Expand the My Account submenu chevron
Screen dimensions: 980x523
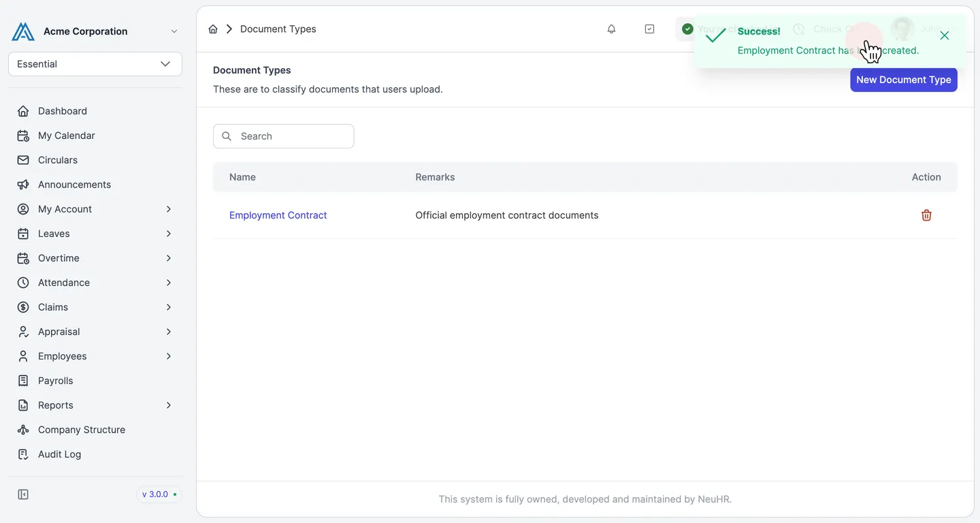point(169,209)
